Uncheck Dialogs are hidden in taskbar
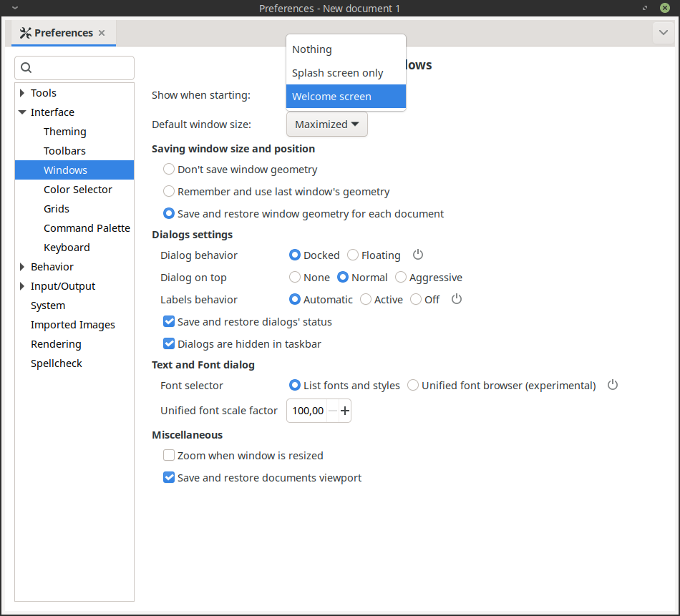This screenshot has height=616, width=680. [x=169, y=343]
